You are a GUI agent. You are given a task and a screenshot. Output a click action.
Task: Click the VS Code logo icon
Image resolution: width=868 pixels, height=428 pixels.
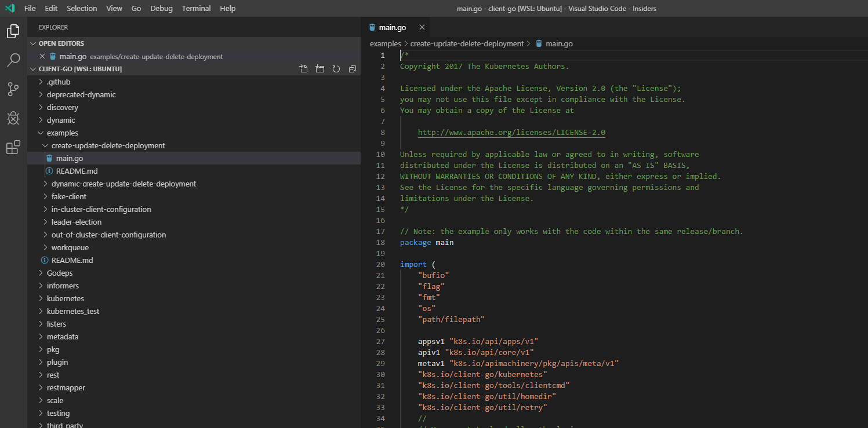point(10,8)
